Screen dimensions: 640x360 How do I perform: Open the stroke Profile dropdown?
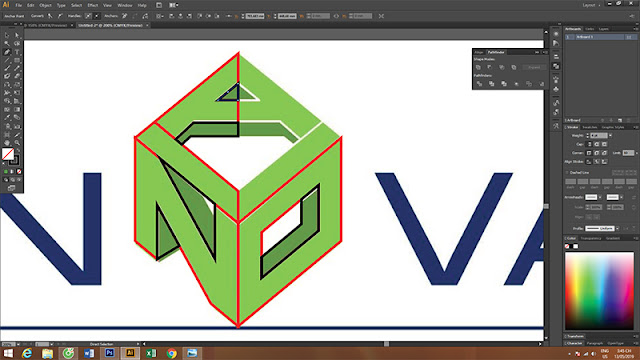(x=618, y=229)
